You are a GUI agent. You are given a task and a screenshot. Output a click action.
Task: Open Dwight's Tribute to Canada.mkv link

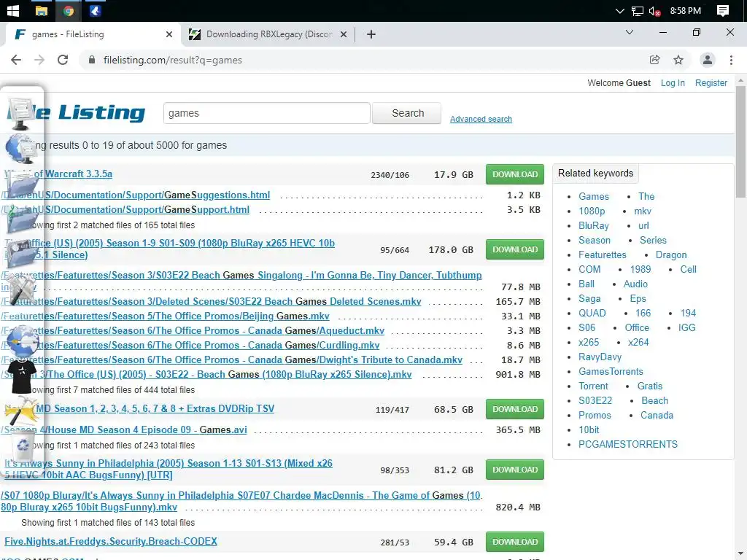click(x=231, y=360)
